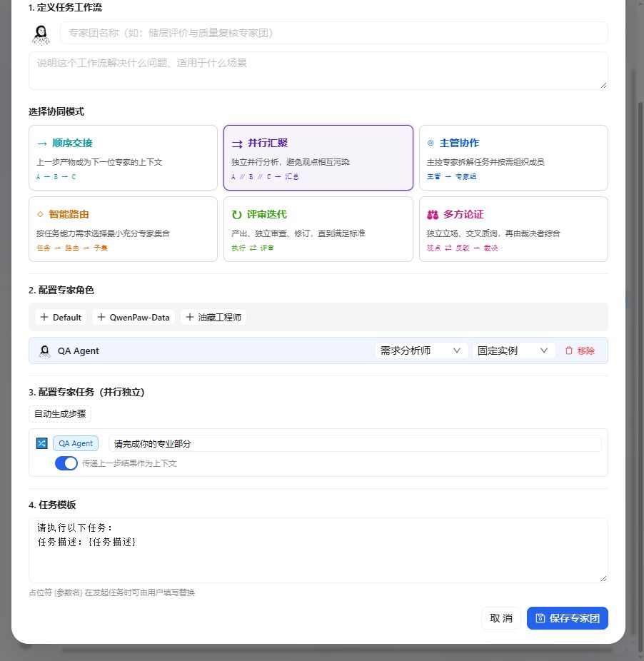Click the '3. 配置专家任务（并行独立）' heading
The image size is (644, 661).
pyautogui.click(x=86, y=392)
